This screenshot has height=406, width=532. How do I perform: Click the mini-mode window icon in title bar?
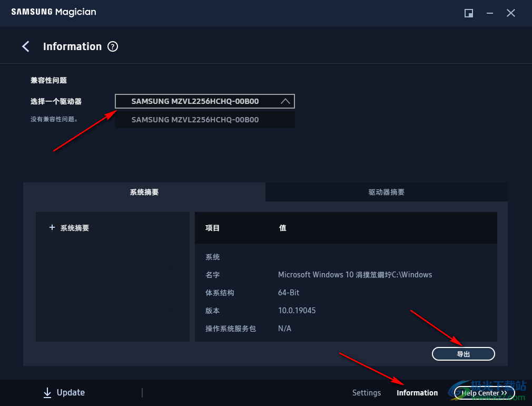(469, 13)
